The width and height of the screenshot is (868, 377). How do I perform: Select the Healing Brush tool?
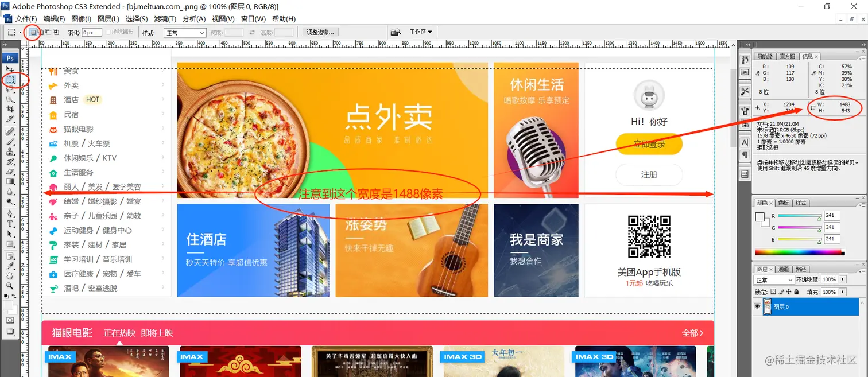click(10, 132)
